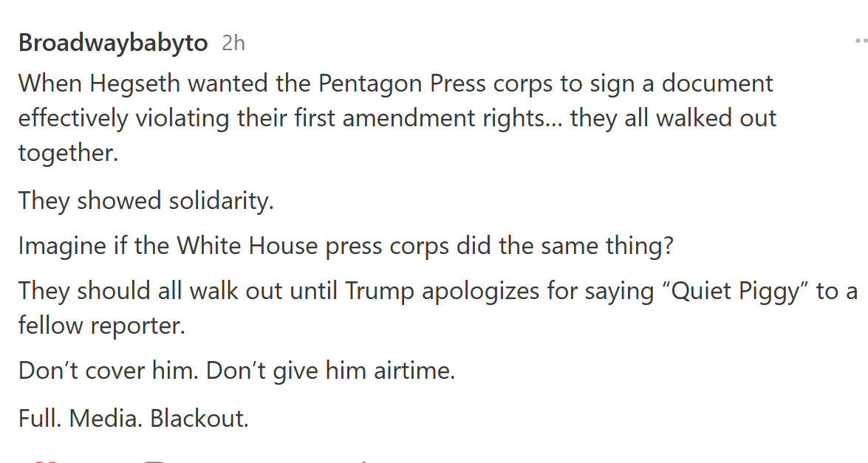Click the "They showed solidarity." line

tap(146, 201)
